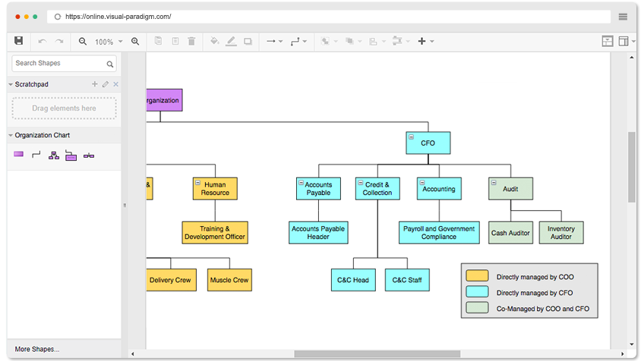The width and height of the screenshot is (644, 361).
Task: Select the Delivery Crew box
Action: click(x=172, y=280)
